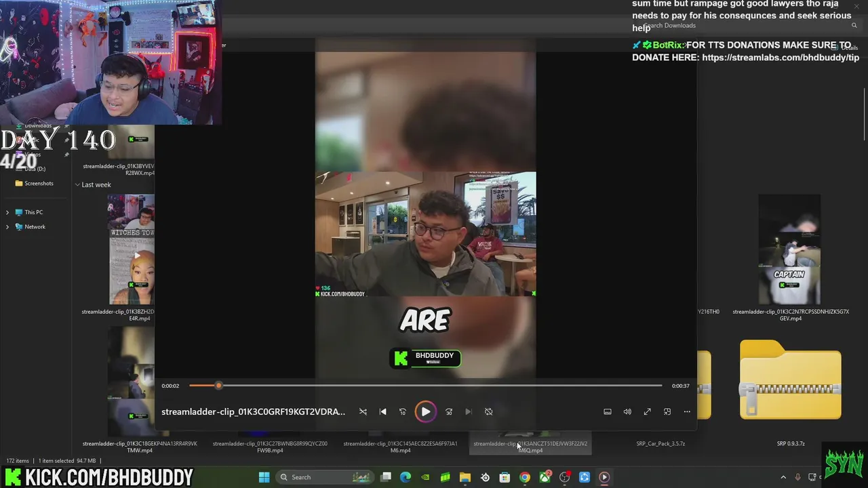This screenshot has height=488, width=868.
Task: Select the Screenshots folder in sidebar
Action: [34, 183]
